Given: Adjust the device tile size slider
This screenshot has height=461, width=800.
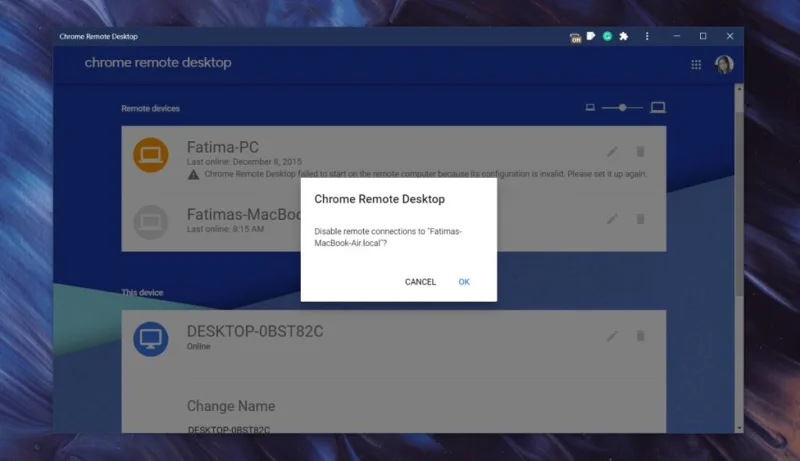Looking at the screenshot, I should (622, 108).
